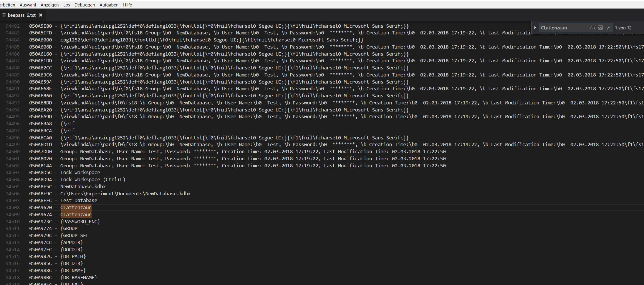Click line number 94496 in the gutter
The width and height of the screenshot is (644, 285).
pyautogui.click(x=13, y=124)
